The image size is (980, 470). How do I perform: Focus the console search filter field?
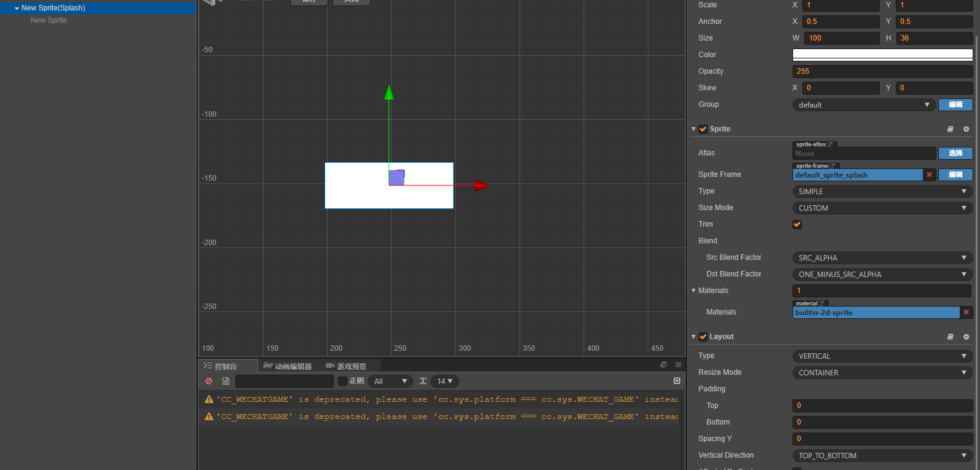(285, 382)
